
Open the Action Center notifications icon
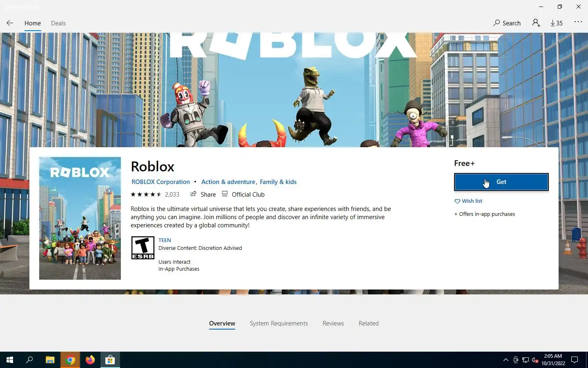575,360
